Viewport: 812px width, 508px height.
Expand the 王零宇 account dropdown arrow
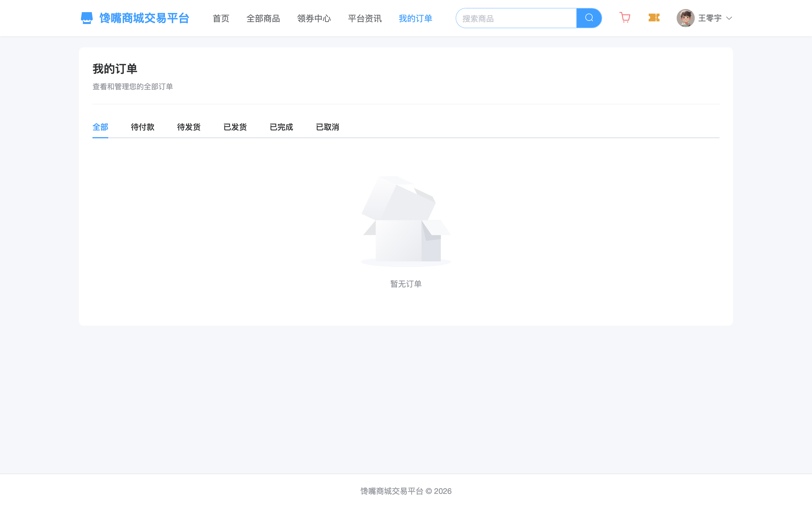[729, 18]
